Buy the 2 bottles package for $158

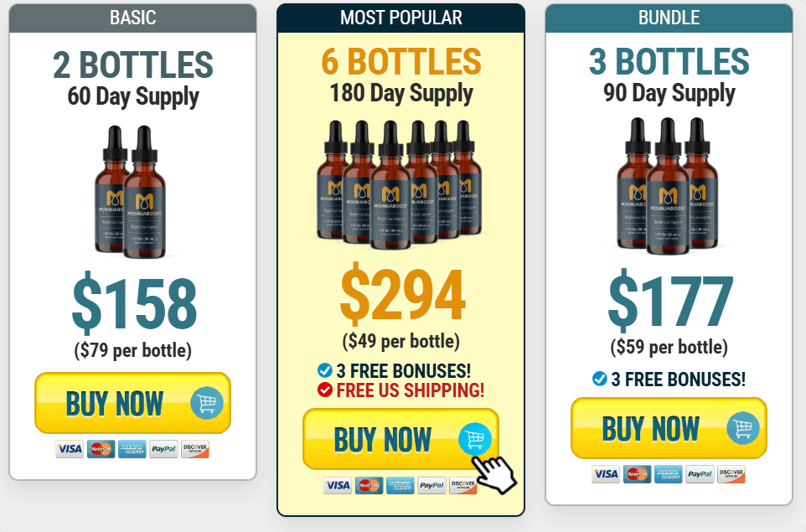[x=132, y=403]
